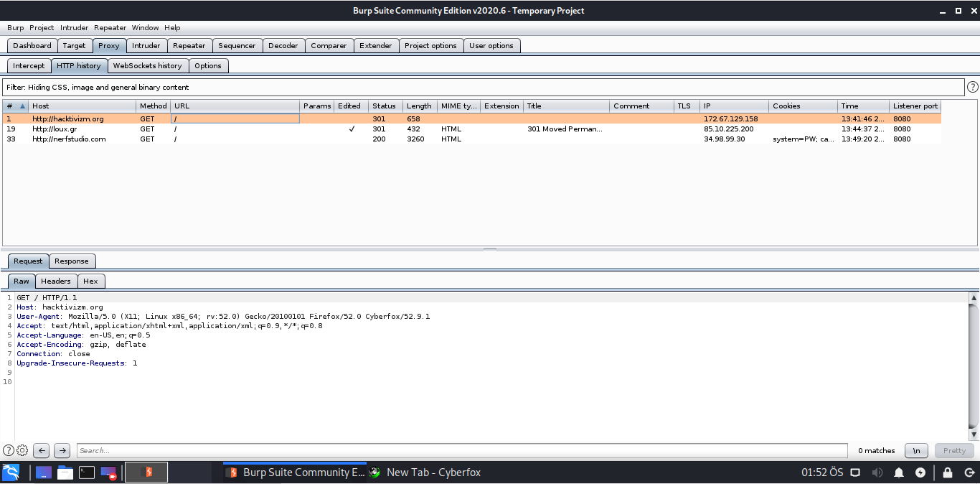Image resolution: width=980 pixels, height=484 pixels.
Task: Open the Burp menu
Action: [15, 27]
